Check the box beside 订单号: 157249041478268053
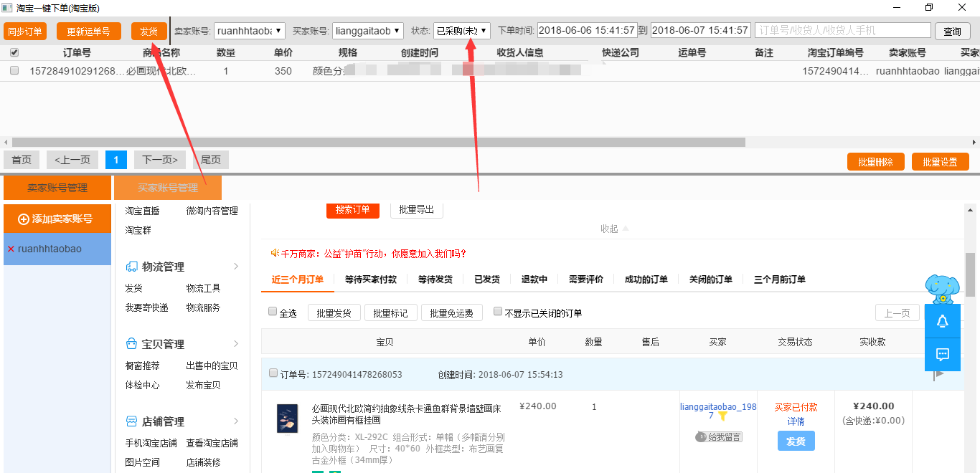The height and width of the screenshot is (473, 980). (273, 373)
